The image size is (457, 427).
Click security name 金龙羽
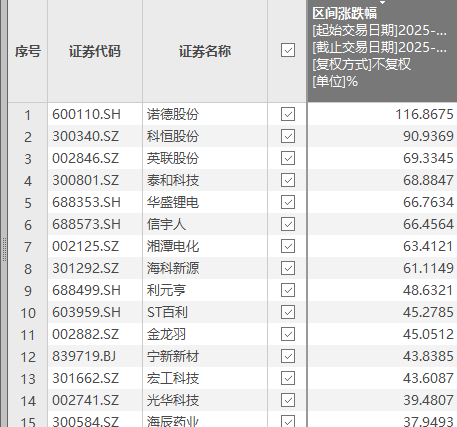click(166, 335)
